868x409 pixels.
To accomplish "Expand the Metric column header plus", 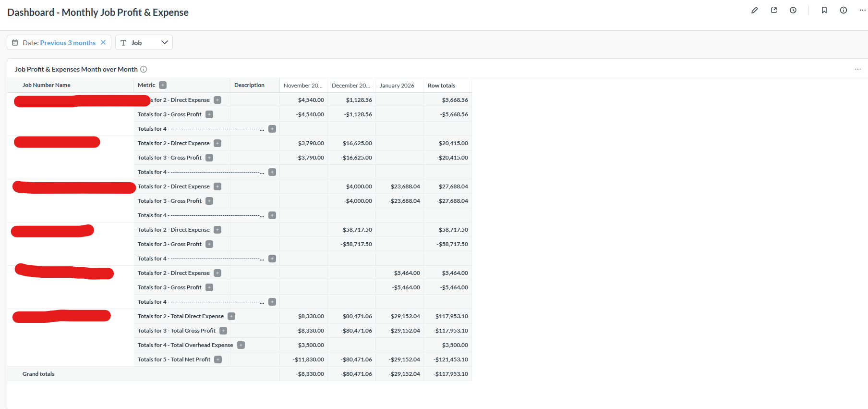I will click(x=163, y=85).
